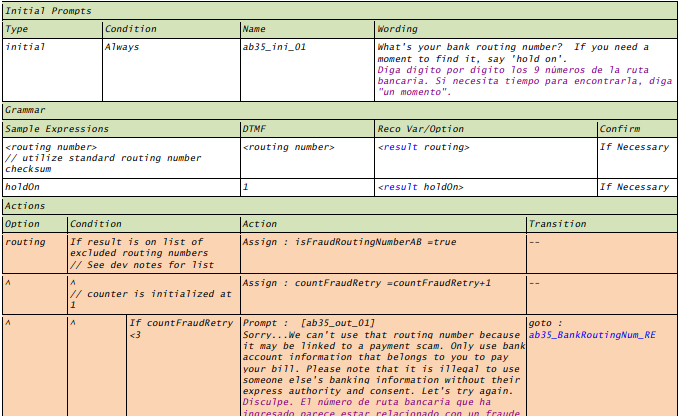Click the 'DTMF' column header

(307, 129)
